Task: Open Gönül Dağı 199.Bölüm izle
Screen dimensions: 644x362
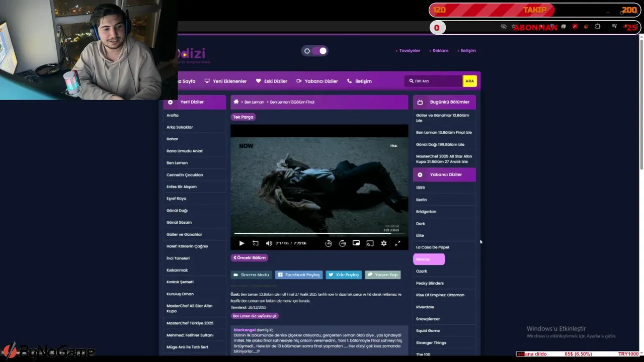Action: pyautogui.click(x=440, y=144)
